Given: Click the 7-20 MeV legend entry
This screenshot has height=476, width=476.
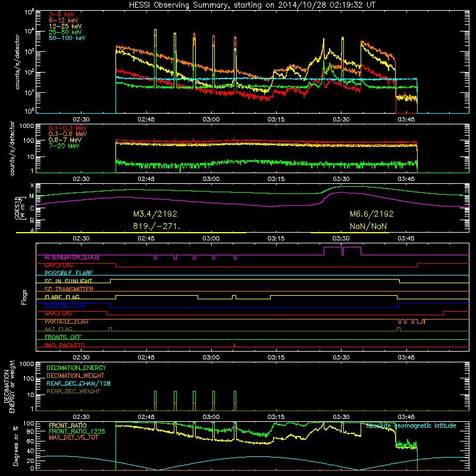Looking at the screenshot, I should pos(64,146).
